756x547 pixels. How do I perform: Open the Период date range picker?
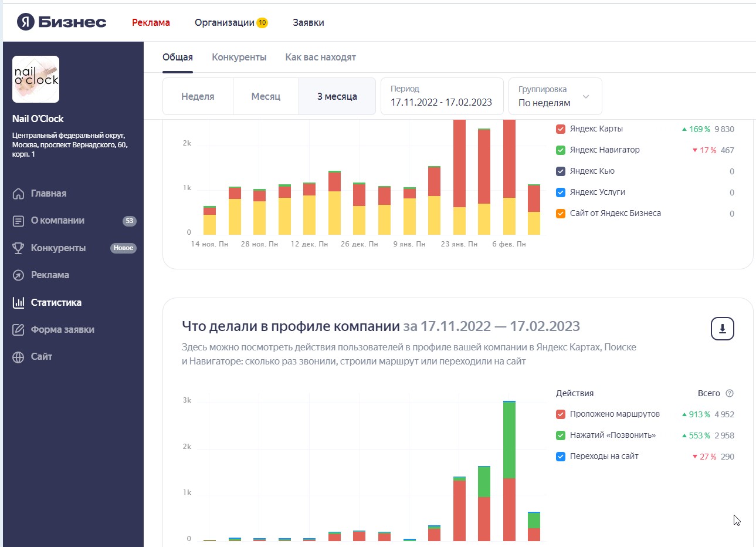442,96
